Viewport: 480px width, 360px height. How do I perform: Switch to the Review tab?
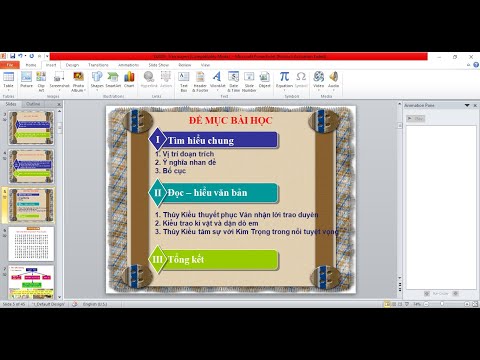coord(185,65)
